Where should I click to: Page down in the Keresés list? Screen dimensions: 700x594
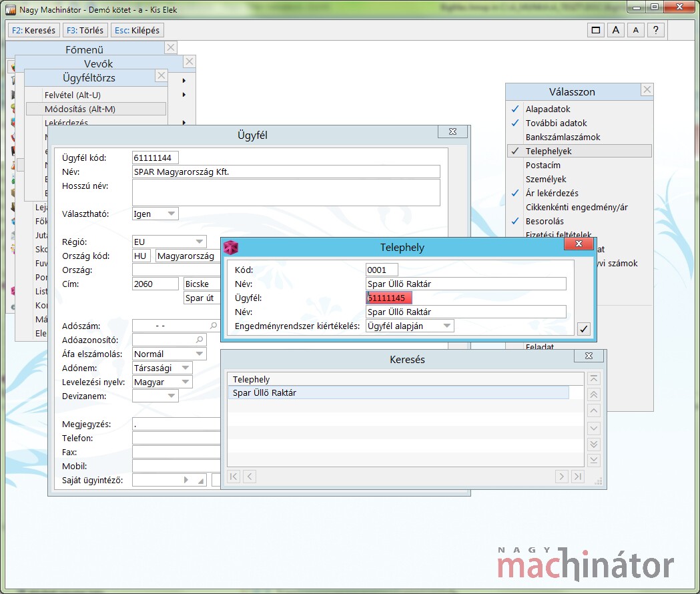594,444
